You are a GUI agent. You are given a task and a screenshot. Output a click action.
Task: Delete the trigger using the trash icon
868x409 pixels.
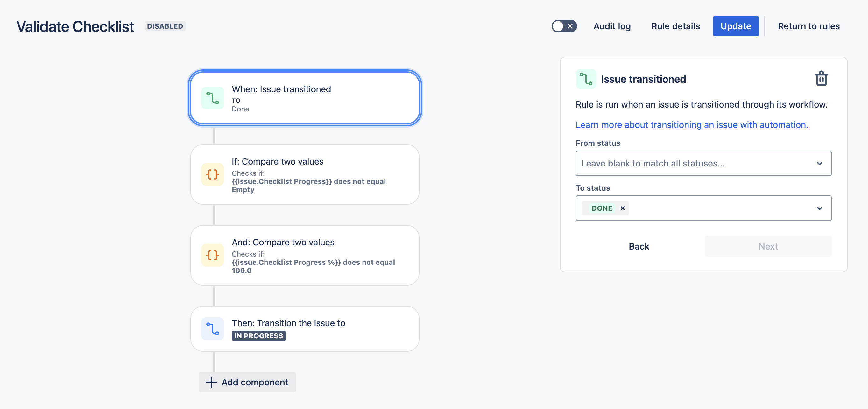coord(822,78)
